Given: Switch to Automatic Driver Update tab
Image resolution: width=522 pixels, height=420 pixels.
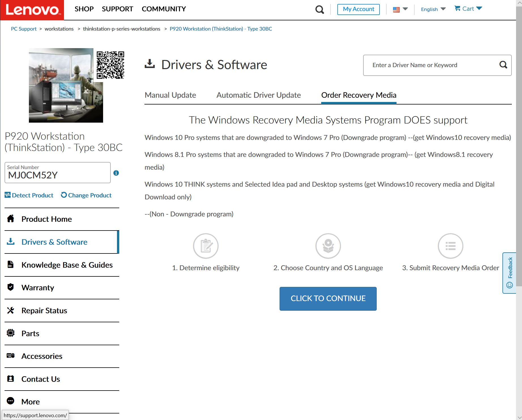Looking at the screenshot, I should (258, 95).
